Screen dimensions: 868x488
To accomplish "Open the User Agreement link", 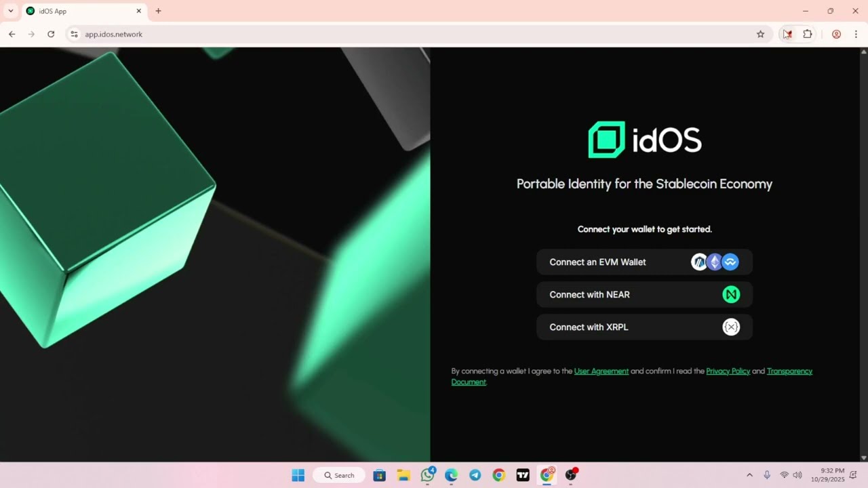I will [x=601, y=371].
